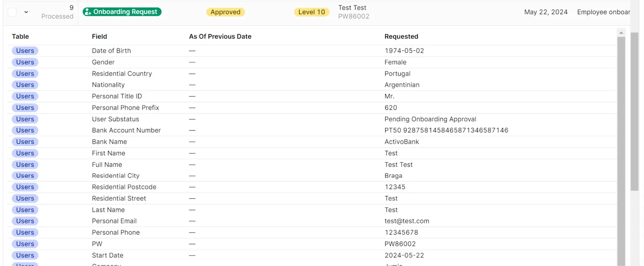Image resolution: width=644 pixels, height=266 pixels.
Task: Click the scroll-up arrow of inner table
Action: click(621, 33)
